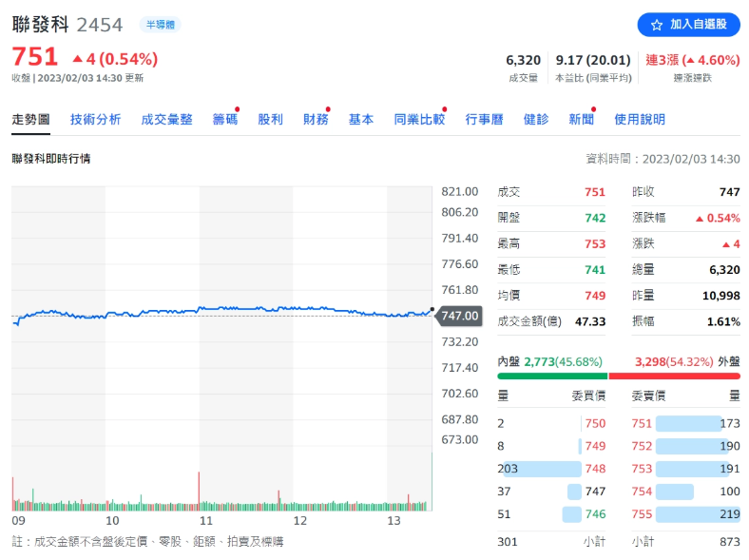Click ask volume 173 bar

click(x=689, y=423)
